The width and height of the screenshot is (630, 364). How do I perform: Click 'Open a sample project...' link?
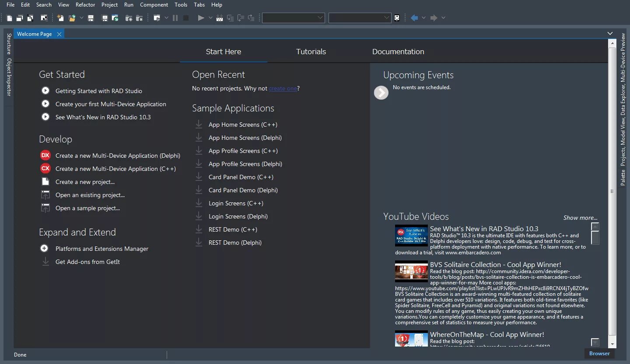[x=87, y=208]
